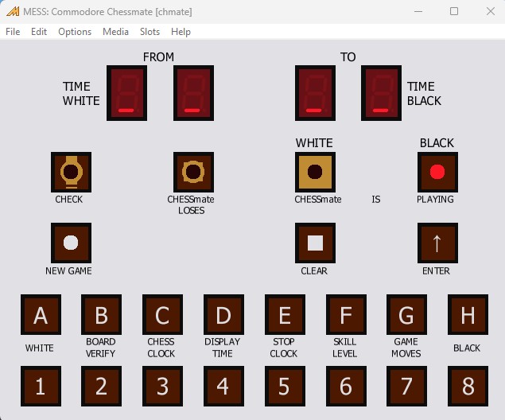Screen dimensions: 505x420
Task: Click the first TO LED digit display
Action: pyautogui.click(x=315, y=93)
